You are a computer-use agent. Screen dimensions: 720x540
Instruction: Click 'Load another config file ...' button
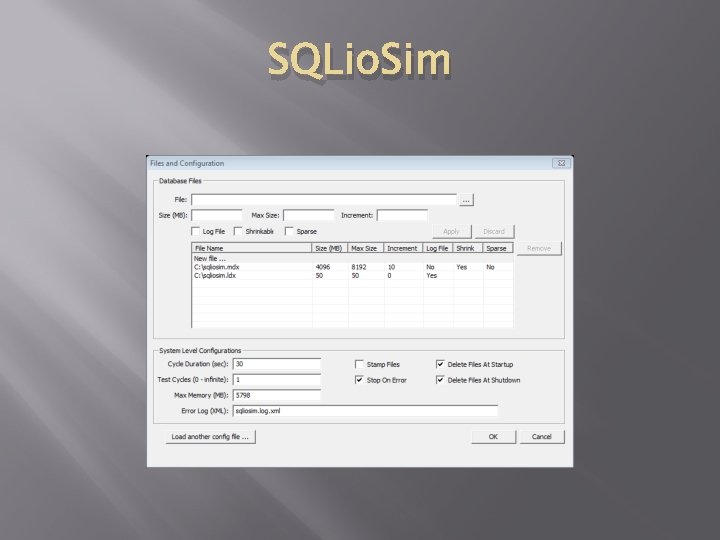click(x=210, y=437)
